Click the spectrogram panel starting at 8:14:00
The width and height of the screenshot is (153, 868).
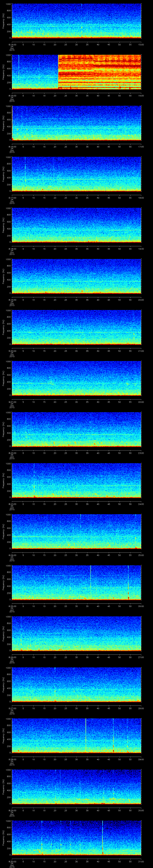pyautogui.click(x=76, y=21)
